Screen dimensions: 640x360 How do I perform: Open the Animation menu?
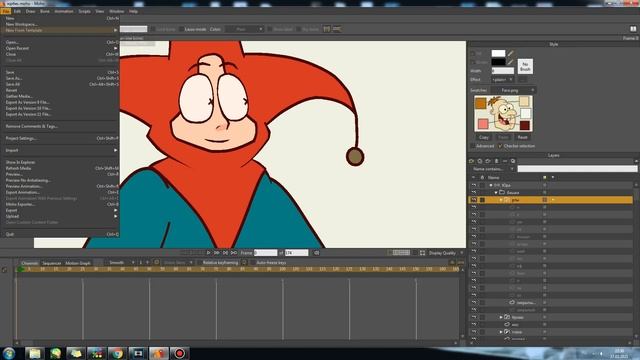coord(64,11)
